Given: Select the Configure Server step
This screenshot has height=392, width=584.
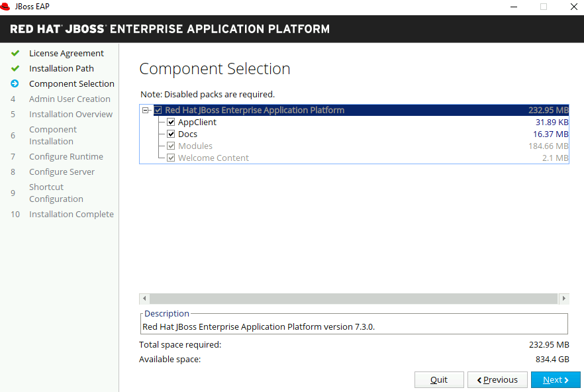Looking at the screenshot, I should (x=62, y=171).
